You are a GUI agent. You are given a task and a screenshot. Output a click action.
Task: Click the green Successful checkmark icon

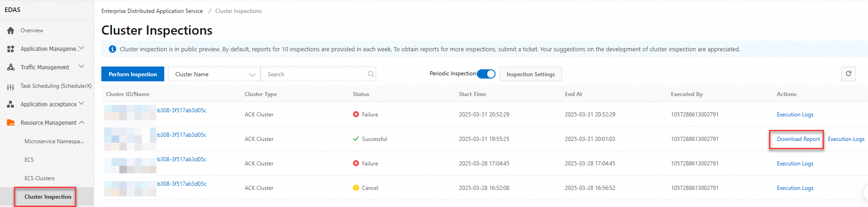[356, 139]
